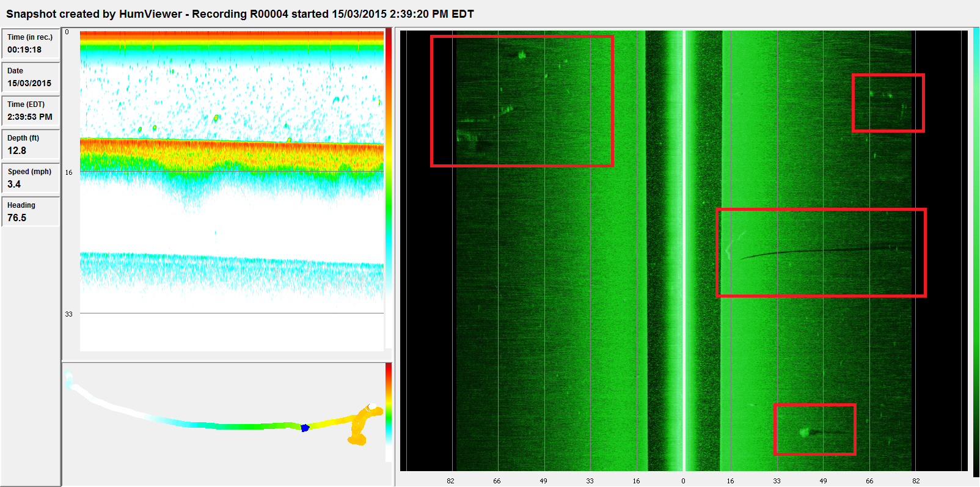Click the side-scan cyan-green intensity bar

pyautogui.click(x=976, y=251)
